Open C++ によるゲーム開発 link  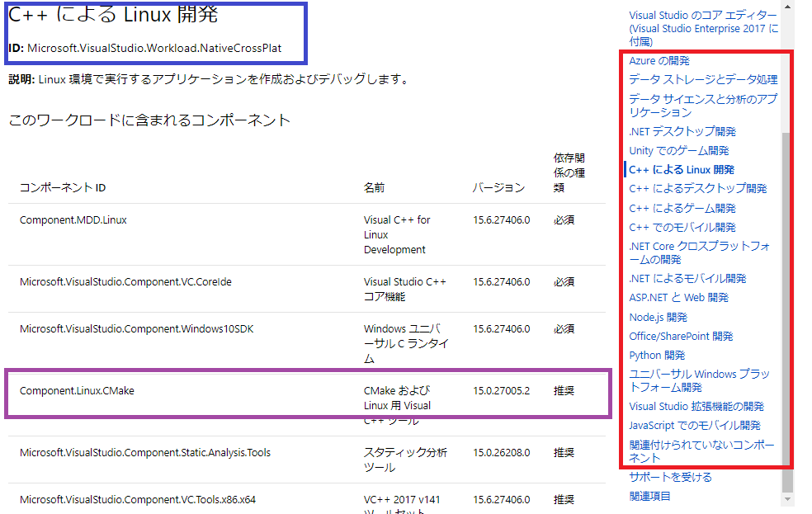(682, 208)
